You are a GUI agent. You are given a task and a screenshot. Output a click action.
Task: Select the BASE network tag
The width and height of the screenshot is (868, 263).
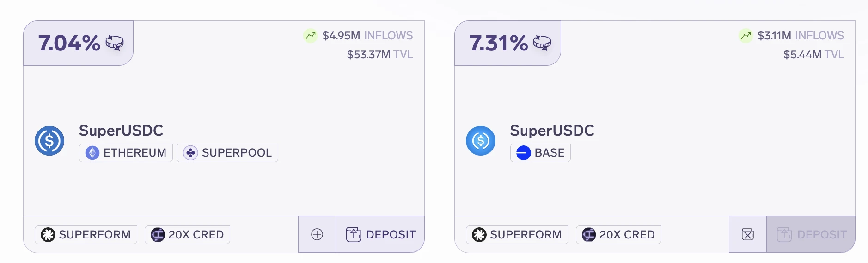click(540, 153)
